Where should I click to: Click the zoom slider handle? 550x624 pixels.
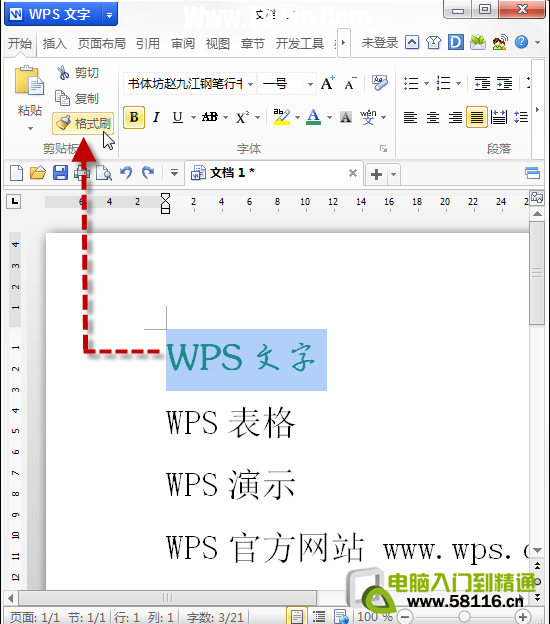[464, 617]
